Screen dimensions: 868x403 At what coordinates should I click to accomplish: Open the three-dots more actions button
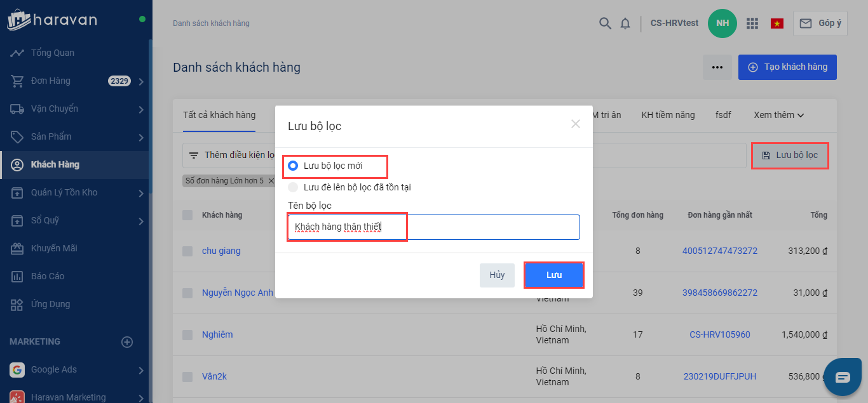pyautogui.click(x=717, y=67)
